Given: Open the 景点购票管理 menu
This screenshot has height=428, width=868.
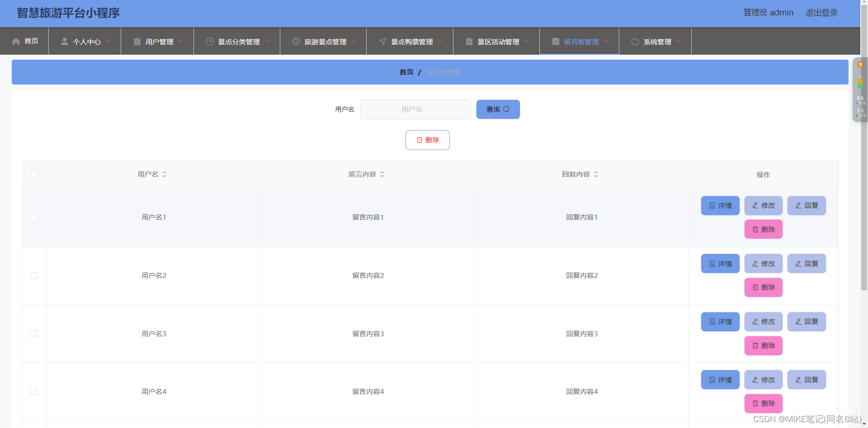Looking at the screenshot, I should pos(410,41).
